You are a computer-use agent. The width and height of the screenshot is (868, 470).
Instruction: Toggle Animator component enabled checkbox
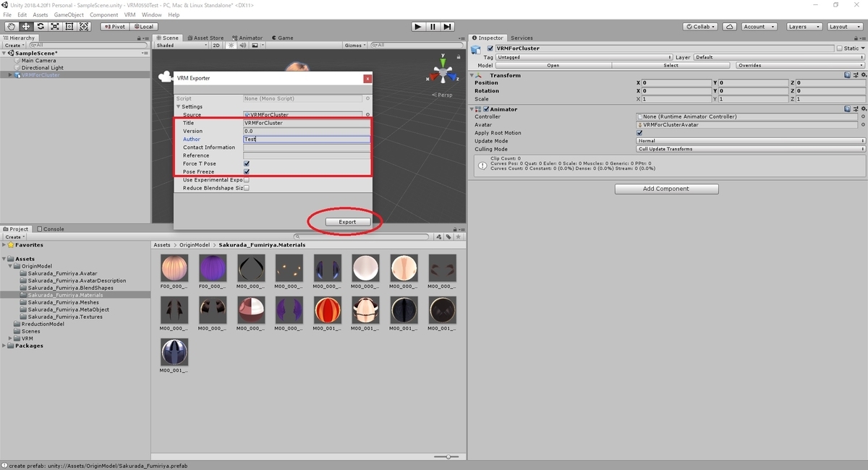click(x=487, y=109)
